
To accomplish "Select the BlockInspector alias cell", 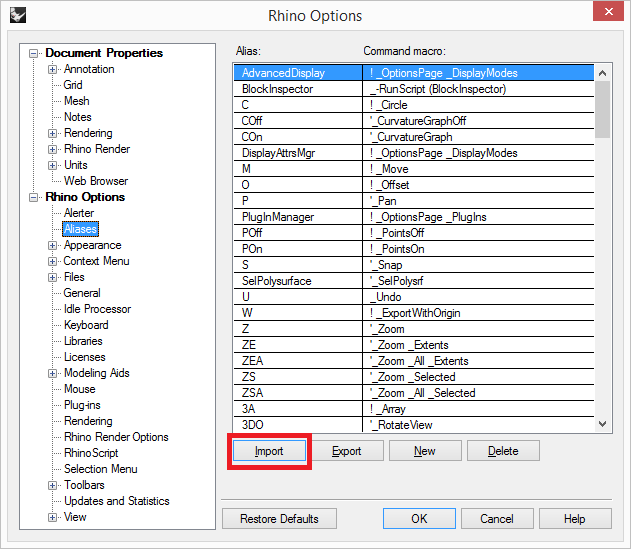I will click(298, 89).
